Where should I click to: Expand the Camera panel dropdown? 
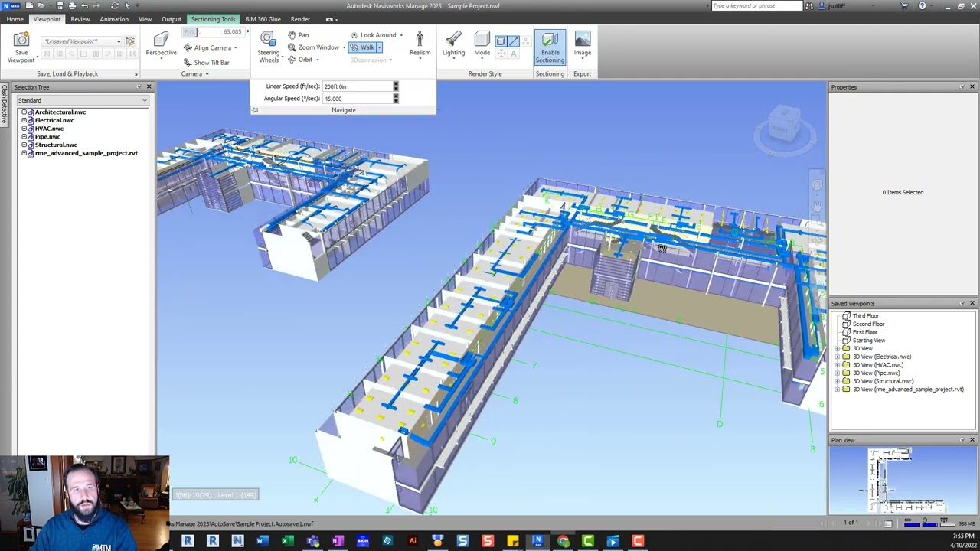coord(196,74)
